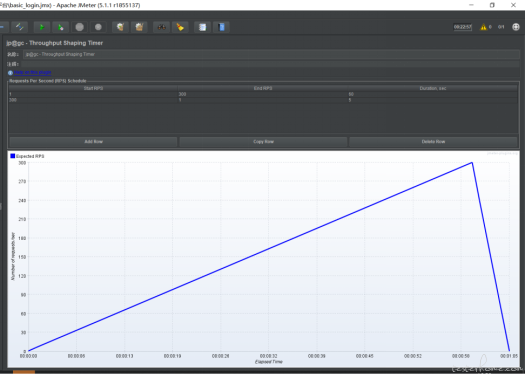525x379 pixels.
Task: Click the Toggle element toolbar icon
Action: (19, 27)
